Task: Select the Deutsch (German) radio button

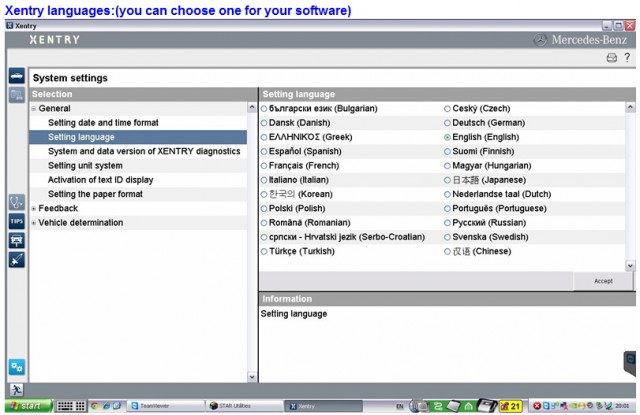Action: click(x=447, y=123)
